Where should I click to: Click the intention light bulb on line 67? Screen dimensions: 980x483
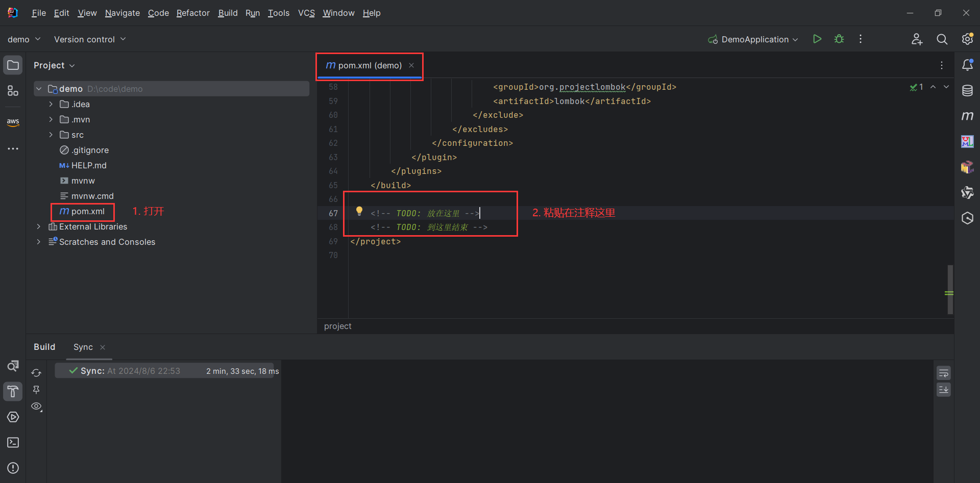pos(359,211)
